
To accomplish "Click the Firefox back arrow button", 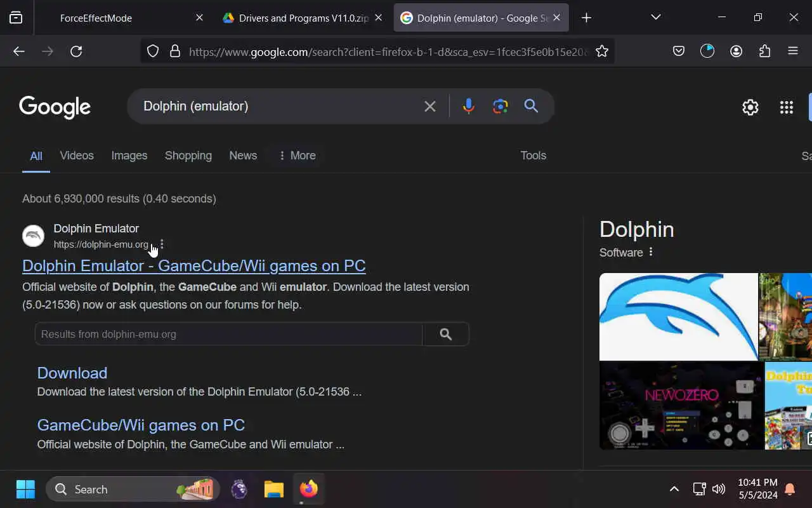I will [x=19, y=51].
